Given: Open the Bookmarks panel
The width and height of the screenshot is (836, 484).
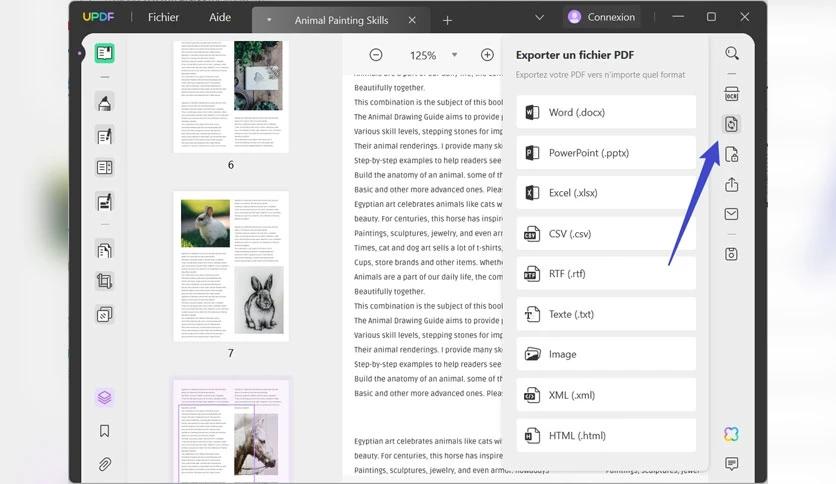Looking at the screenshot, I should click(x=104, y=431).
